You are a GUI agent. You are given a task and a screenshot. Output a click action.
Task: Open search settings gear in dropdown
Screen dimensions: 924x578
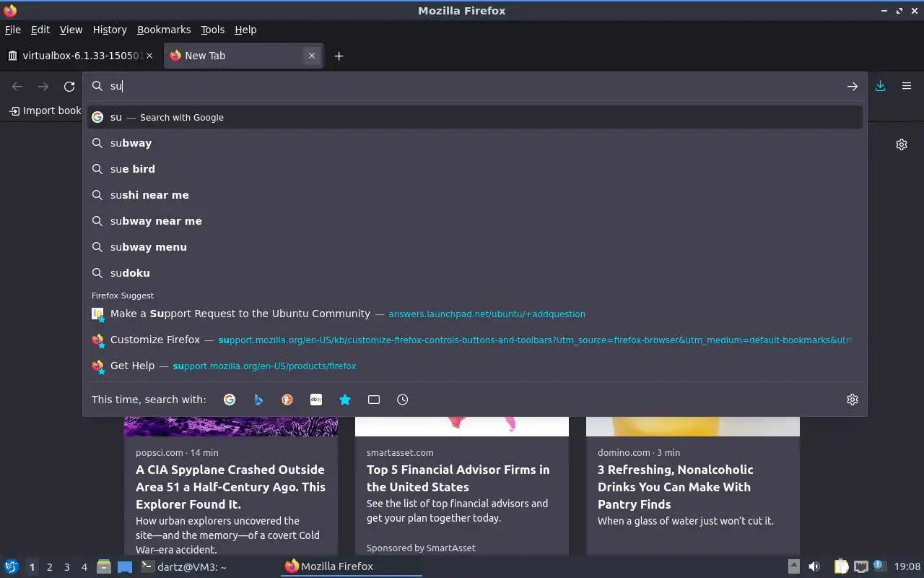853,400
